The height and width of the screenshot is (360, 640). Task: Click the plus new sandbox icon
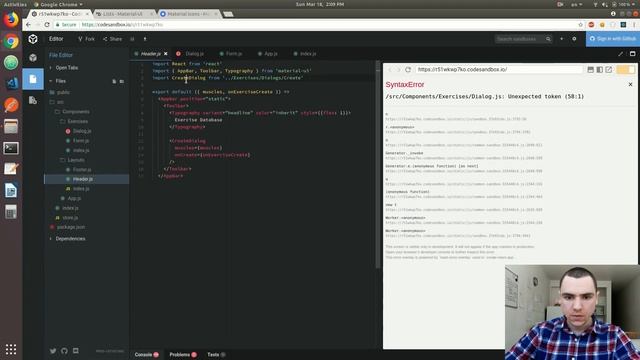tap(561, 39)
